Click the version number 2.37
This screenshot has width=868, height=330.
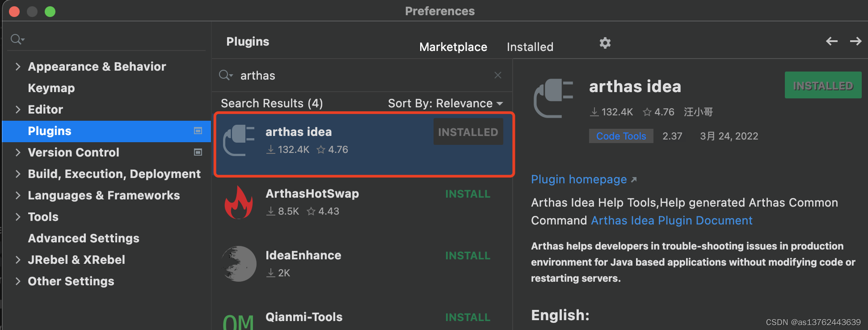[672, 136]
